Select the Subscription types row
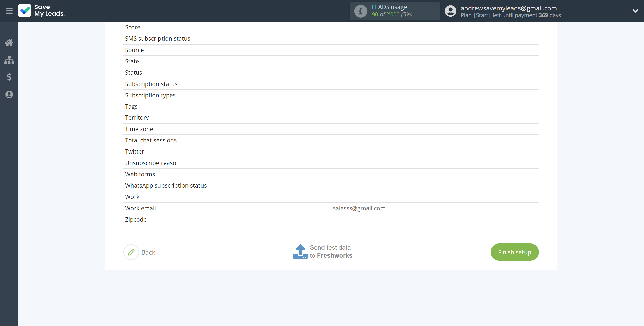Screen dimensions: 644x326 pos(331,95)
